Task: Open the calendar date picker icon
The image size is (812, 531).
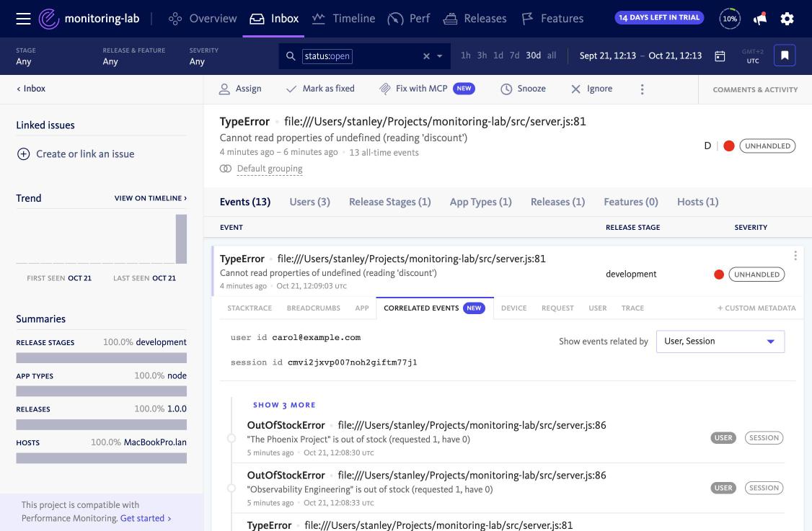Action: click(720, 56)
